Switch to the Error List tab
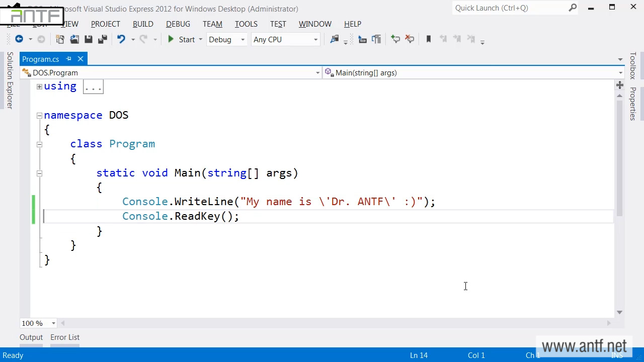Screen dimensions: 644x362 (x=65, y=337)
